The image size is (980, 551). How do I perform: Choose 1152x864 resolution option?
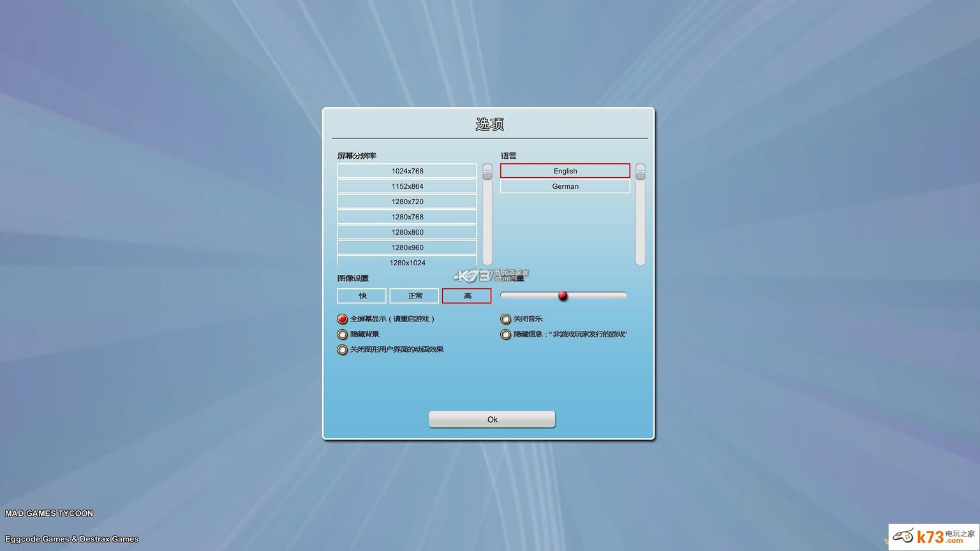407,186
